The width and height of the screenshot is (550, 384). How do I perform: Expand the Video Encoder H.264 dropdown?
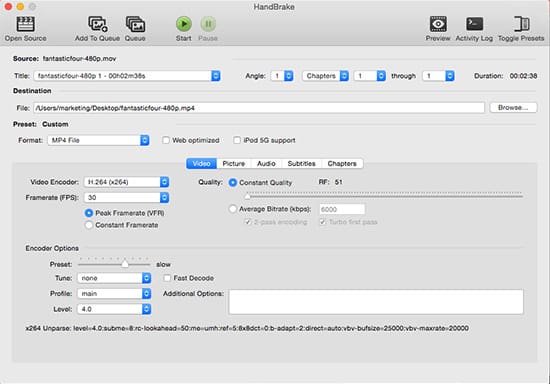pyautogui.click(x=126, y=182)
